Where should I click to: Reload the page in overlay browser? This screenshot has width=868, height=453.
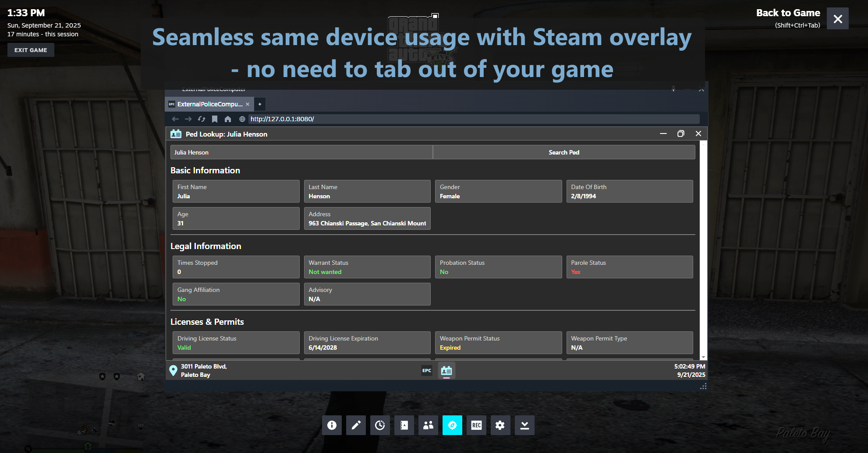point(202,119)
